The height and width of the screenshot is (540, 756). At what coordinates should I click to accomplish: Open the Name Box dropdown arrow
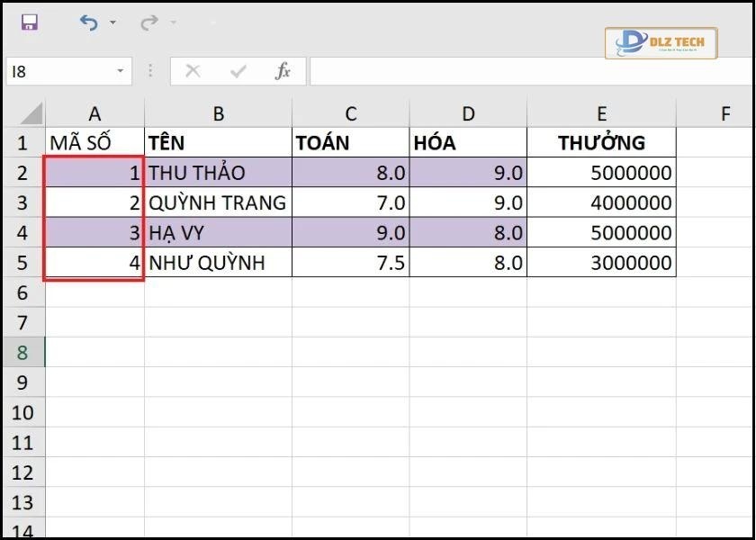[x=118, y=71]
